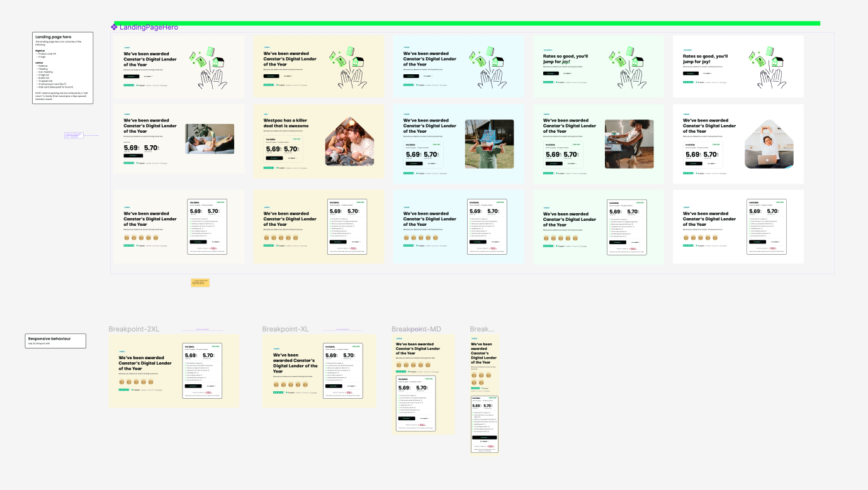Select house-shaped photo of mother and child
Image resolution: width=868 pixels, height=490 pixels.
(349, 141)
